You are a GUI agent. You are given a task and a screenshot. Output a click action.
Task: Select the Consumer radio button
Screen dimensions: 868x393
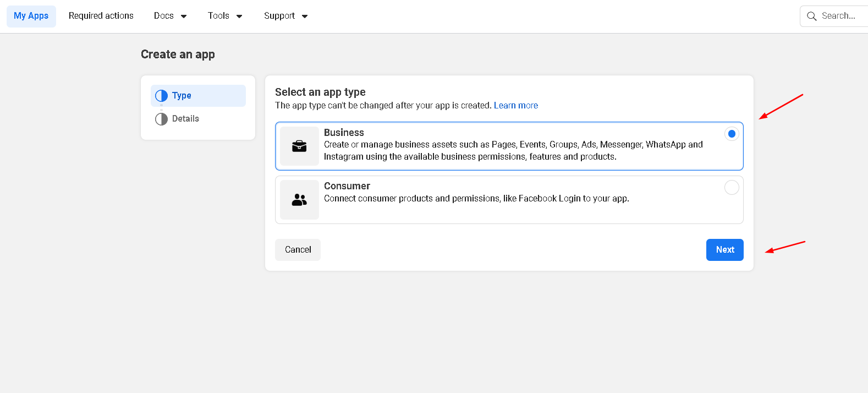(731, 188)
